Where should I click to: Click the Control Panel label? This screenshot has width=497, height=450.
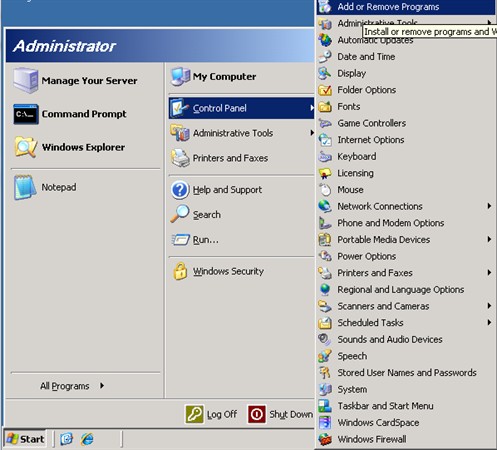pyautogui.click(x=220, y=108)
